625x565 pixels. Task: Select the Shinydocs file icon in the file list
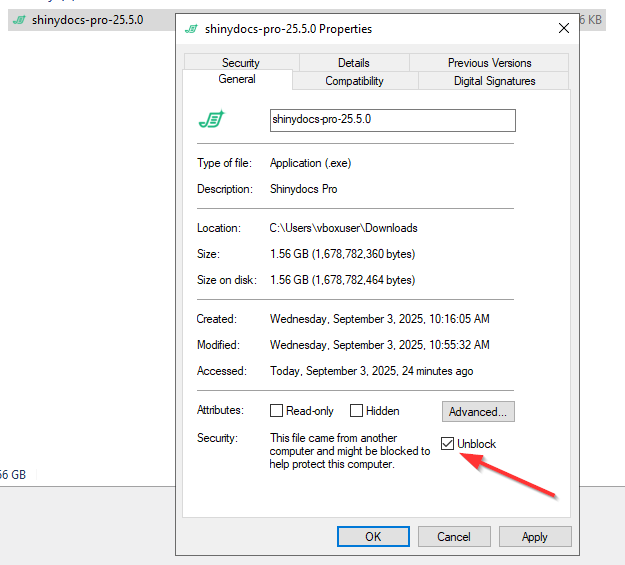[x=19, y=20]
